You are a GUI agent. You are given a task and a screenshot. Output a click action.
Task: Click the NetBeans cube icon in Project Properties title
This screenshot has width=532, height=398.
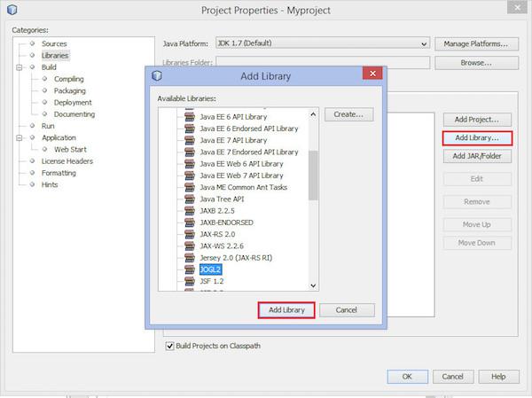coord(12,10)
